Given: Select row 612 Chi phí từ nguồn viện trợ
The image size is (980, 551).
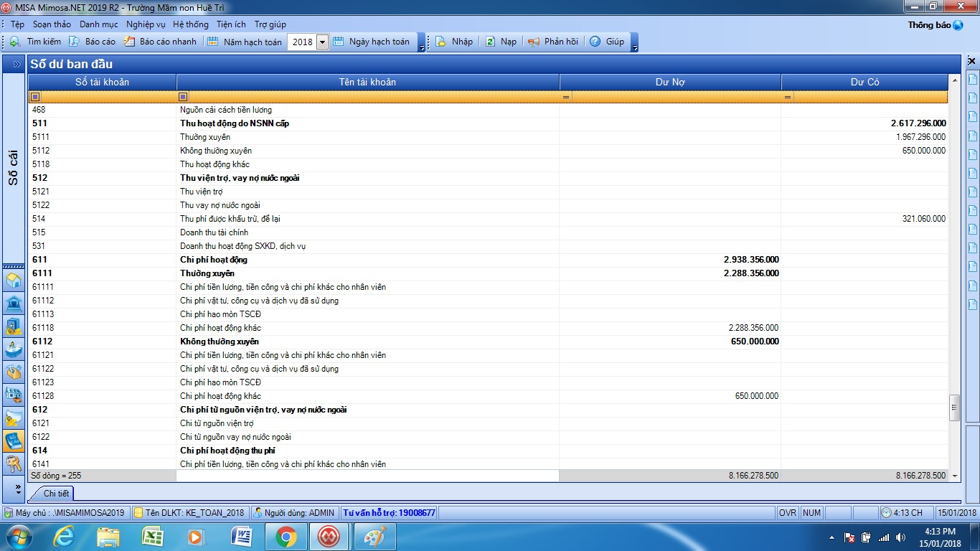Looking at the screenshot, I should click(x=489, y=410).
